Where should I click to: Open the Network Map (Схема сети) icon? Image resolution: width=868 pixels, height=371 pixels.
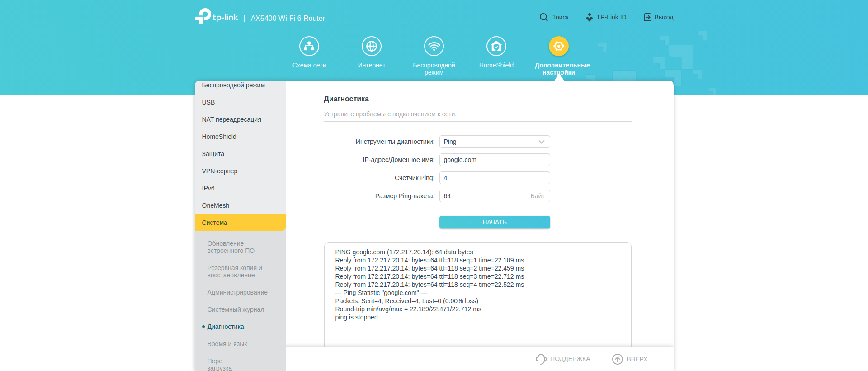coord(309,46)
